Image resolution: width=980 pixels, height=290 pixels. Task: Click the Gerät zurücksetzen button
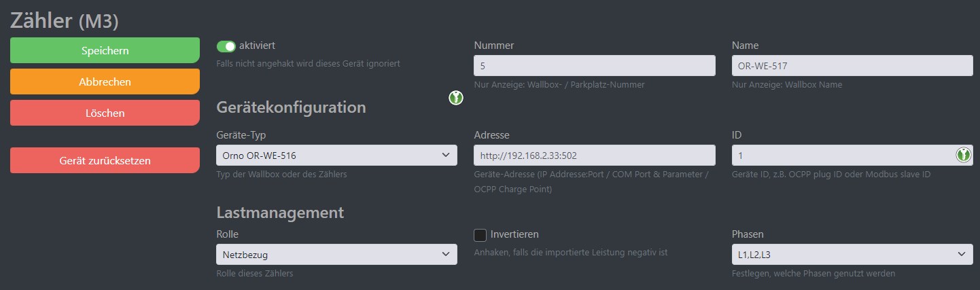pyautogui.click(x=105, y=161)
